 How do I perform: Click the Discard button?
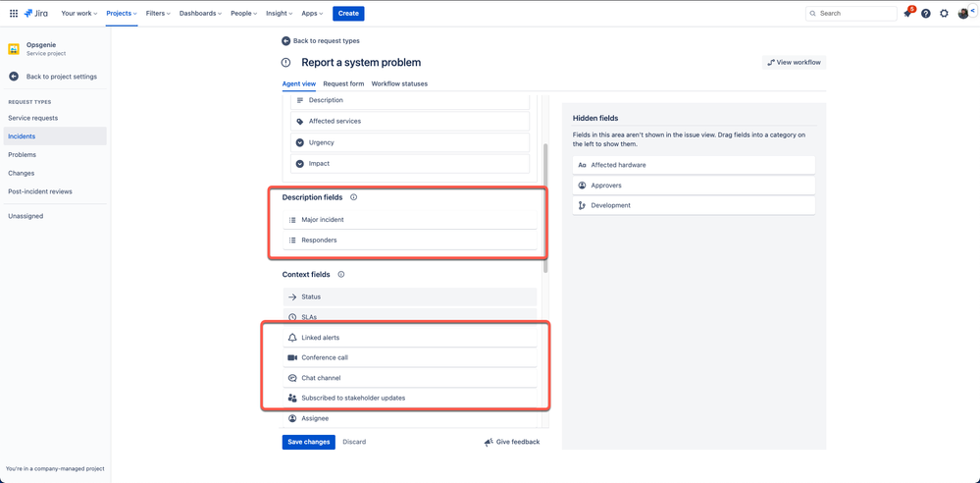[x=354, y=442]
